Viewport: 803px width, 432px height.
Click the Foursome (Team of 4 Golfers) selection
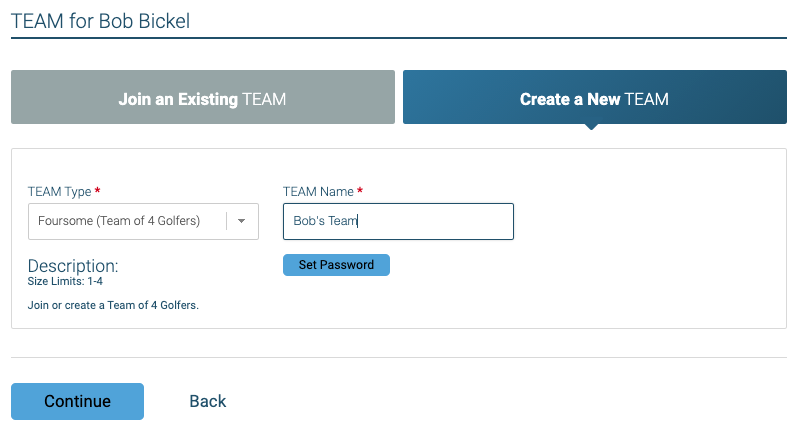coord(119,221)
